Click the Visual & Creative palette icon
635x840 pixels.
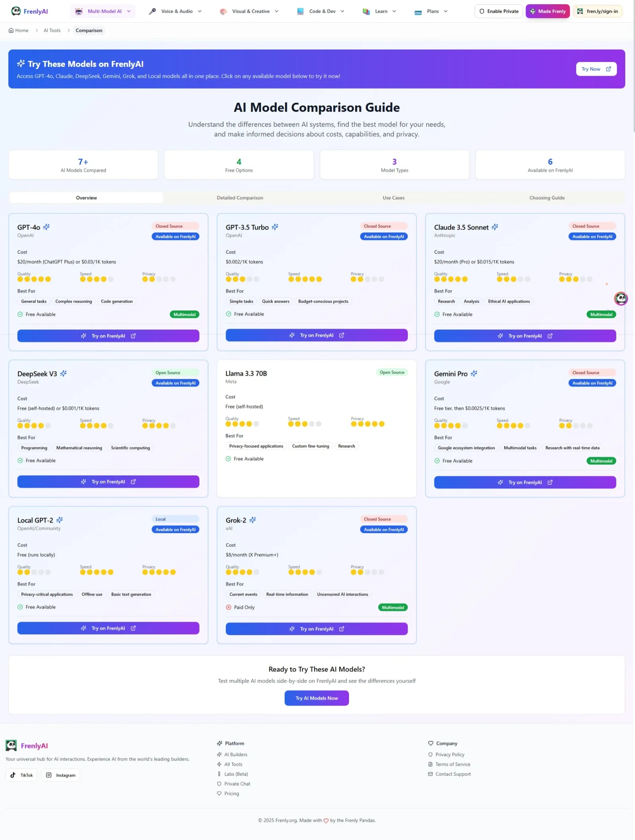point(223,11)
